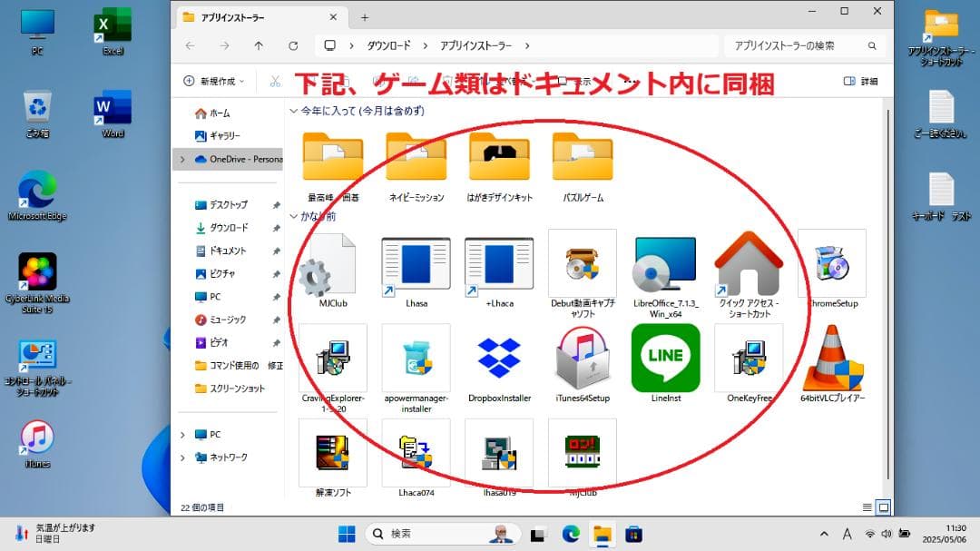980x551 pixels.
Task: Click the アプリインストーラーの検索 search box
Action: point(802,45)
